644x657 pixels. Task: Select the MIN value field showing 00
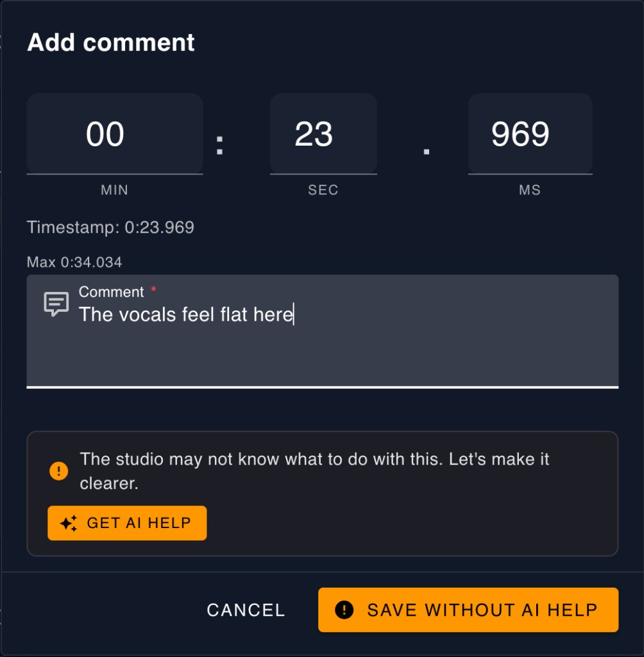(114, 133)
